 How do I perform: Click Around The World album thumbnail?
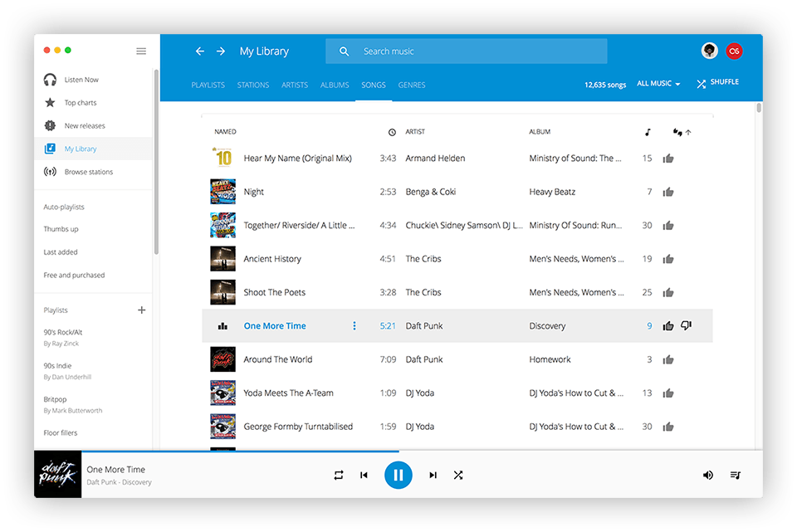(222, 359)
